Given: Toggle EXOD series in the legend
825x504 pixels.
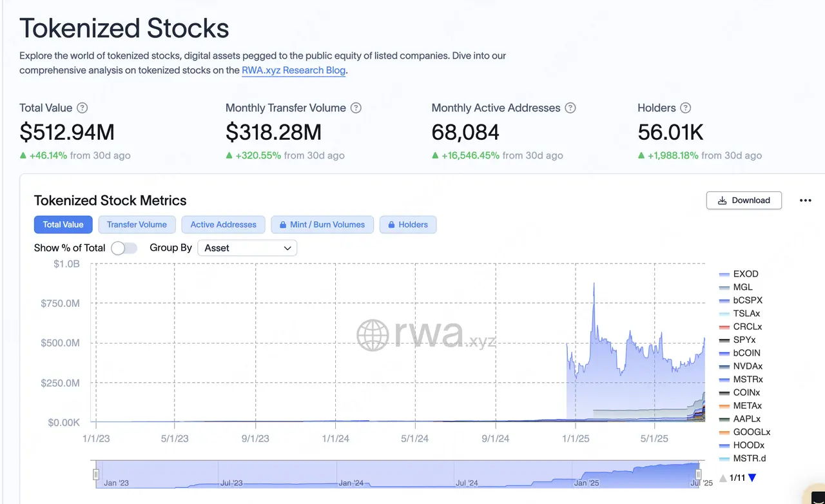Looking at the screenshot, I should [x=739, y=274].
